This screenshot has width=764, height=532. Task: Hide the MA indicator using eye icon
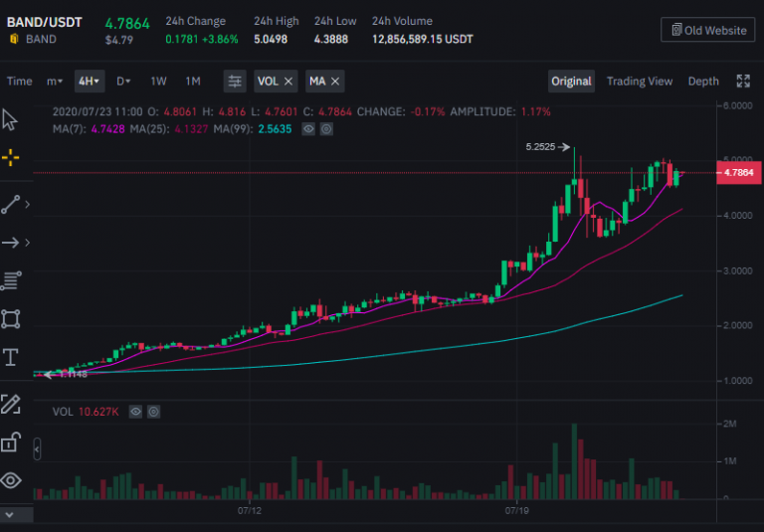pyautogui.click(x=308, y=128)
